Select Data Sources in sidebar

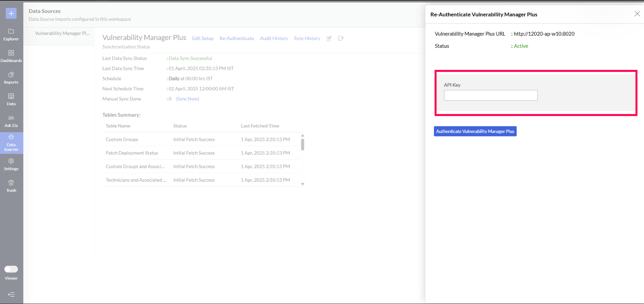pos(11,143)
